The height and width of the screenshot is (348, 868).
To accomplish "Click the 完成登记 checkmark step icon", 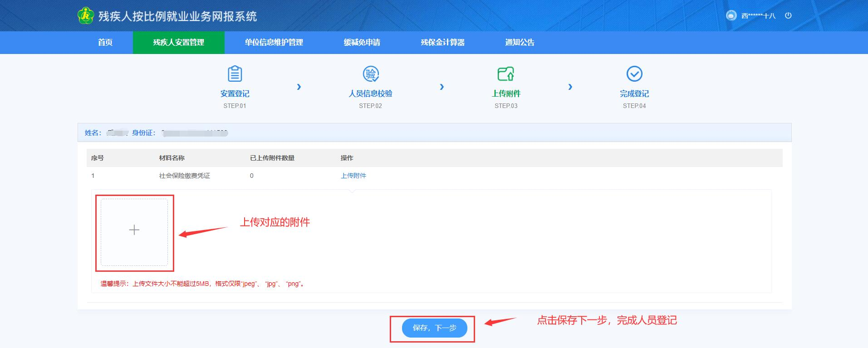I will [634, 74].
